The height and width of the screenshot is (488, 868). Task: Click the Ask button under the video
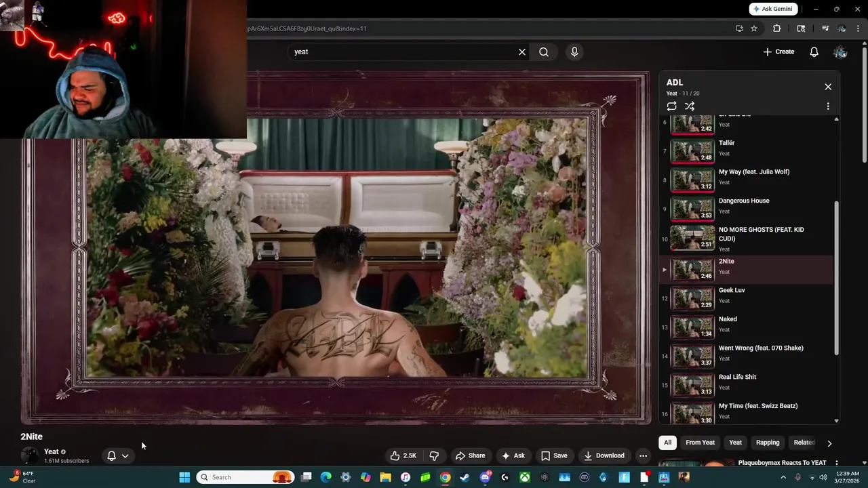[x=513, y=455]
